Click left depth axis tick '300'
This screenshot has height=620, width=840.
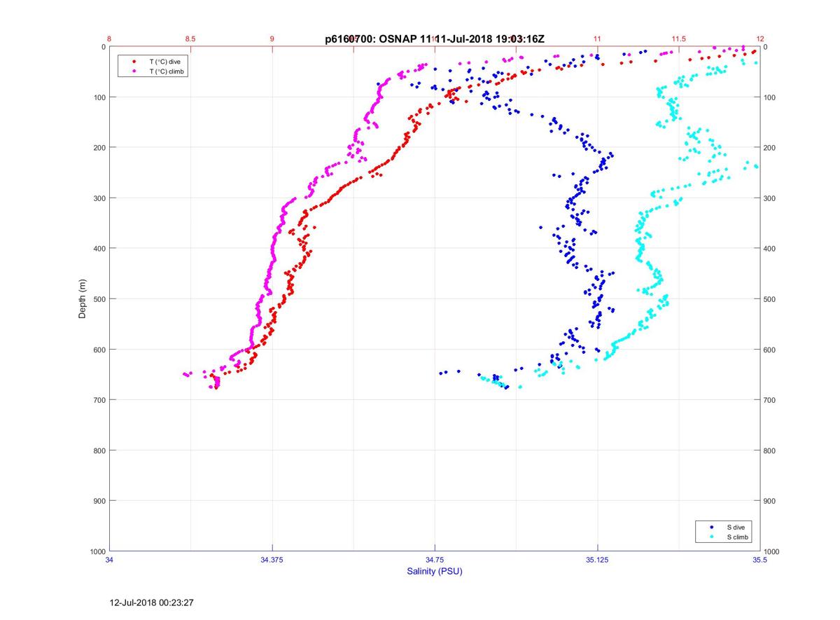pyautogui.click(x=99, y=198)
